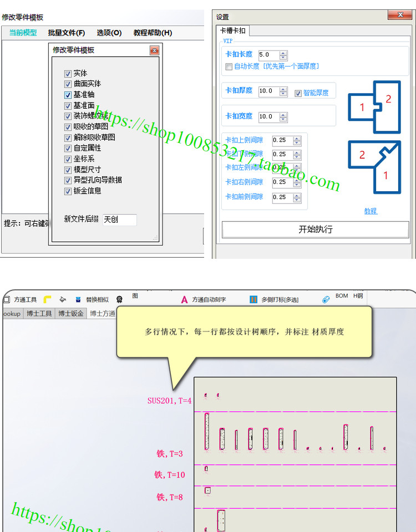Click the 铁, T=3 row label

pyautogui.click(x=170, y=454)
